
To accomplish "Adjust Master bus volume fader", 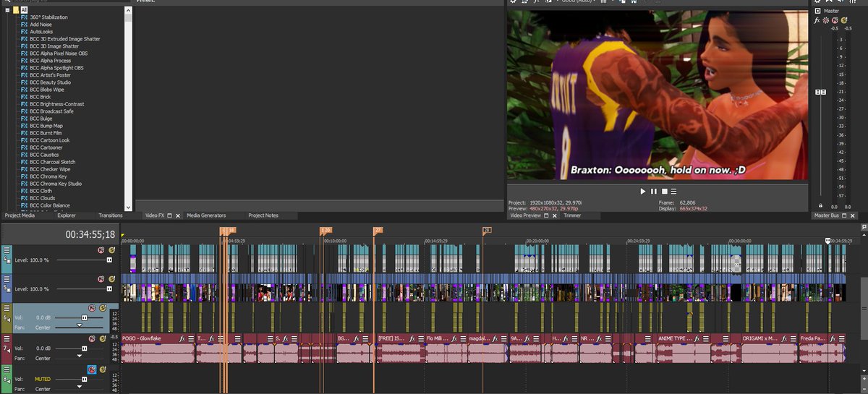I will pos(820,93).
